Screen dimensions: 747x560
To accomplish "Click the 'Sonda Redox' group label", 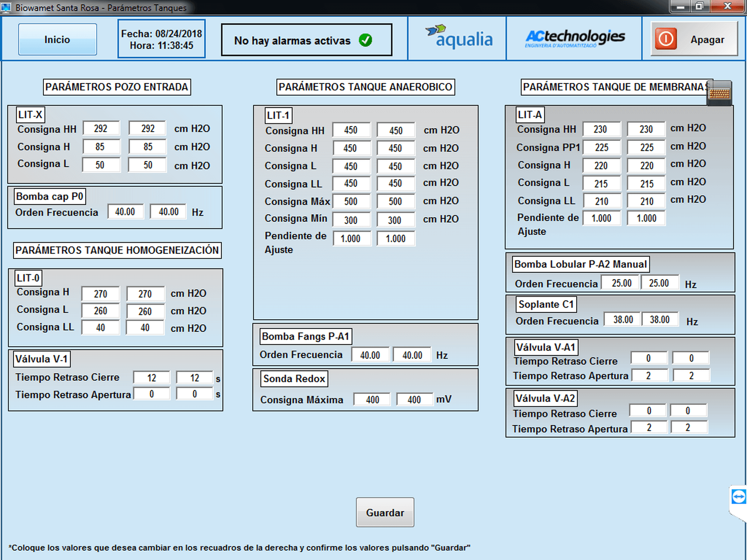I will (294, 378).
